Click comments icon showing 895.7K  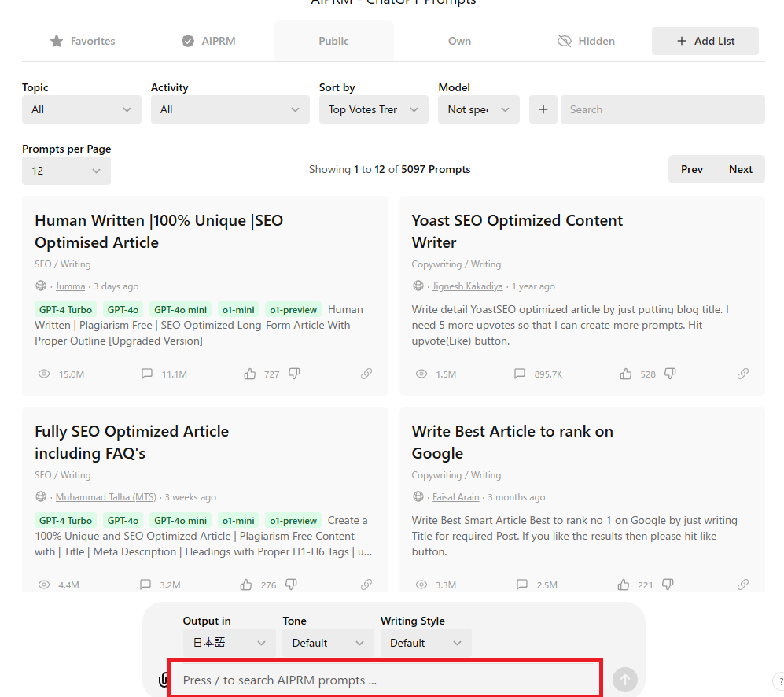520,374
